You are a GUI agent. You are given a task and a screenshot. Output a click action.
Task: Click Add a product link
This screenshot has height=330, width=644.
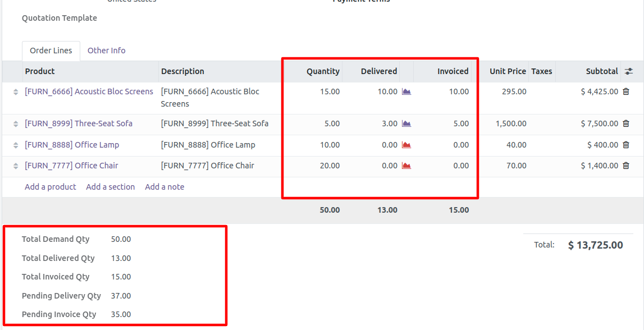click(x=50, y=187)
